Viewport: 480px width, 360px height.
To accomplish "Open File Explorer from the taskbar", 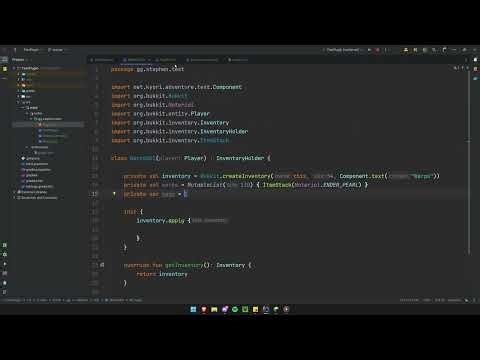I will coord(214,309).
